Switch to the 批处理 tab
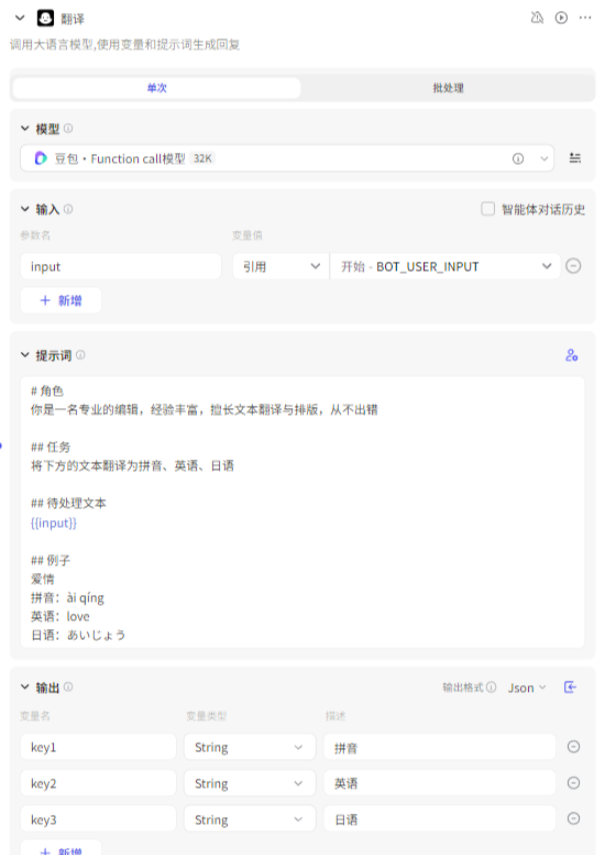 [x=447, y=88]
